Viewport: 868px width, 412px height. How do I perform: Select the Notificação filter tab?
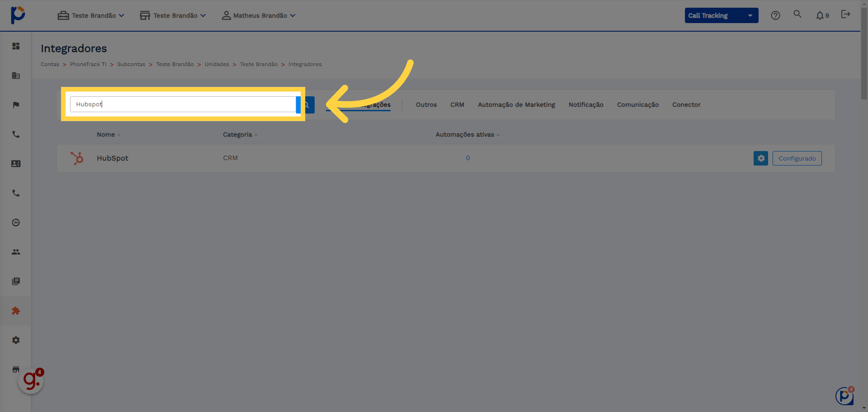click(586, 104)
